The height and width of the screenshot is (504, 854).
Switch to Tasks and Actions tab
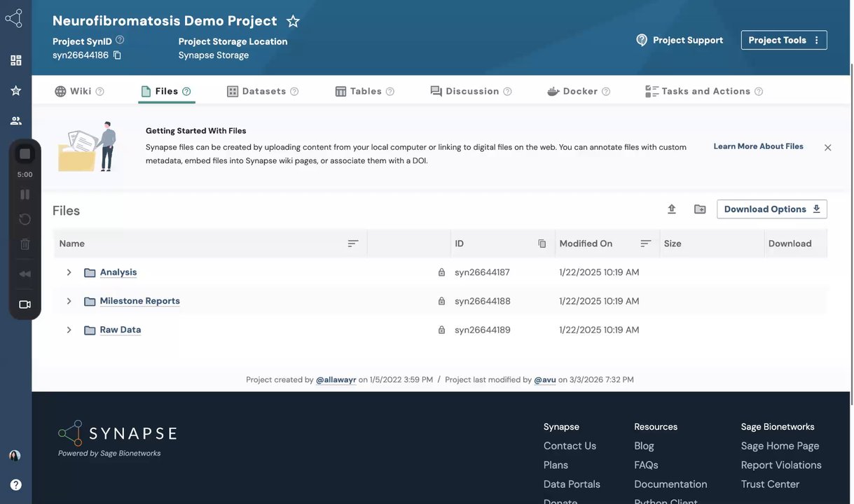(x=698, y=91)
